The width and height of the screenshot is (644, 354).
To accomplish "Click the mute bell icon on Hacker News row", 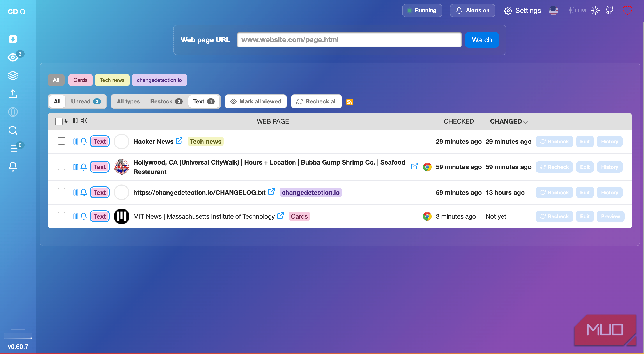I will pyautogui.click(x=84, y=142).
